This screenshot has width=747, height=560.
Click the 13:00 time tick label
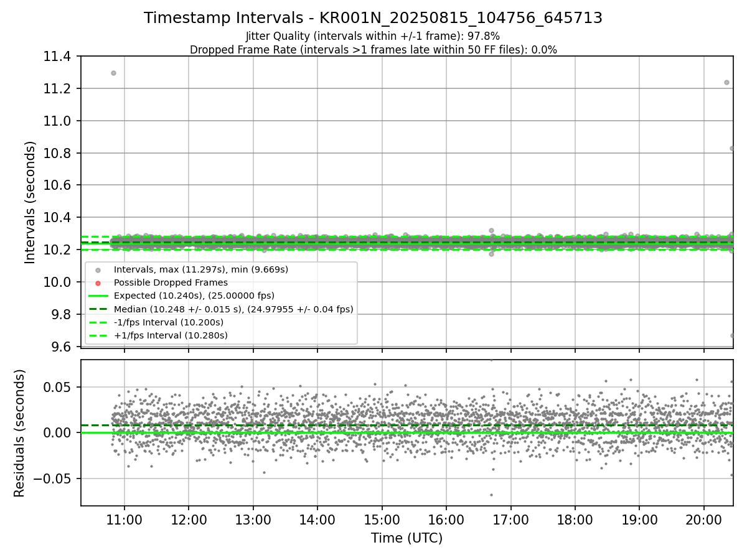point(253,520)
